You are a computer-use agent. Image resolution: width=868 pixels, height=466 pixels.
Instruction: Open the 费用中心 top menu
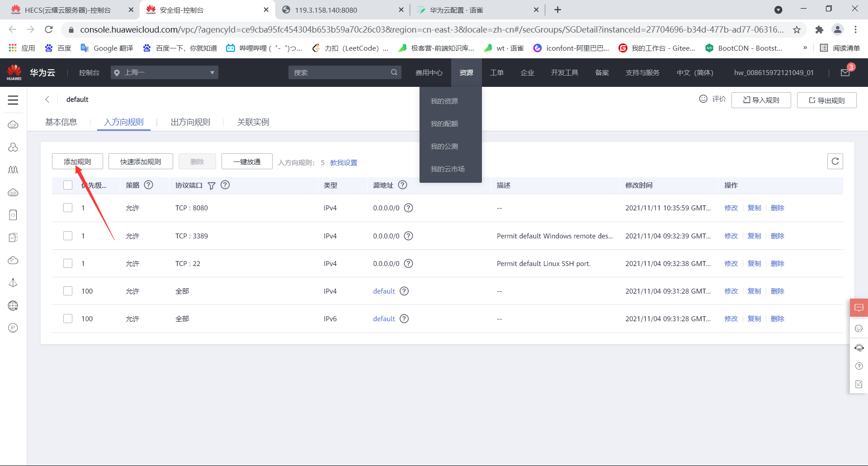(429, 72)
